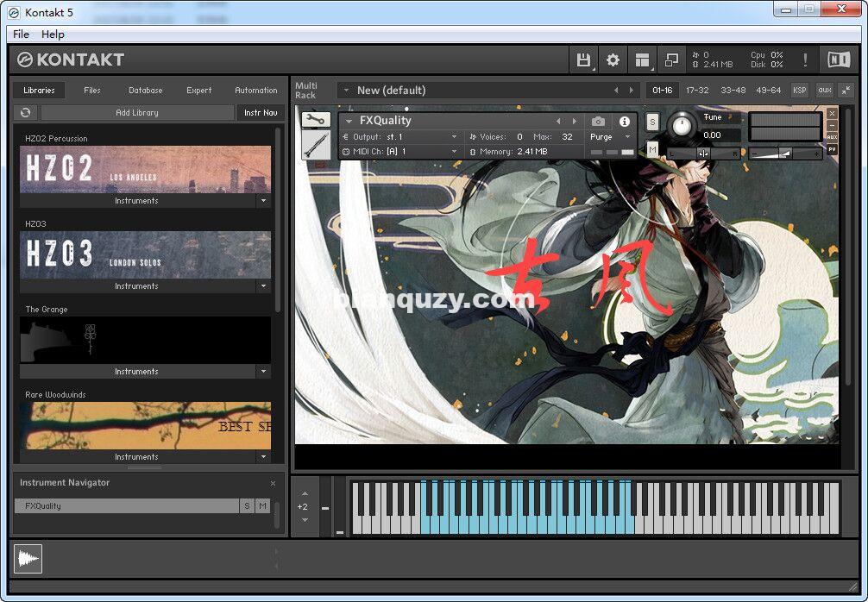Transpose keyboard octave up arrow
Viewport: 868px width, 602px height.
pyautogui.click(x=305, y=493)
